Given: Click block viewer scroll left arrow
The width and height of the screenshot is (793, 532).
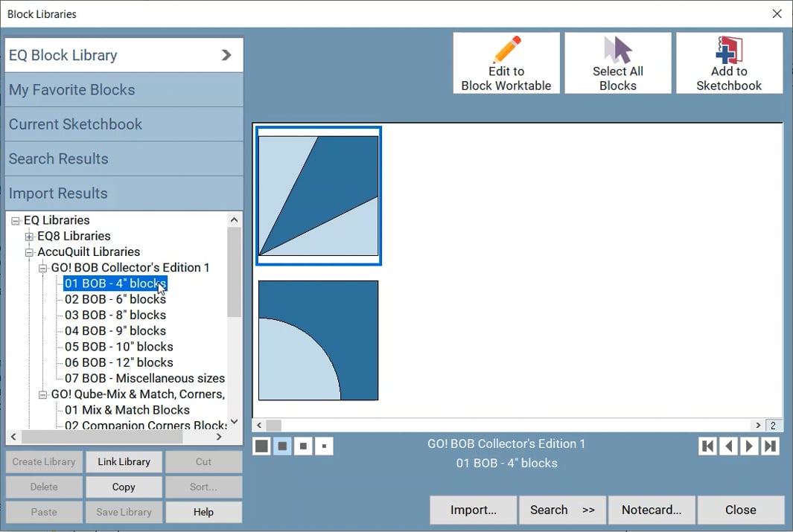Looking at the screenshot, I should [x=259, y=426].
